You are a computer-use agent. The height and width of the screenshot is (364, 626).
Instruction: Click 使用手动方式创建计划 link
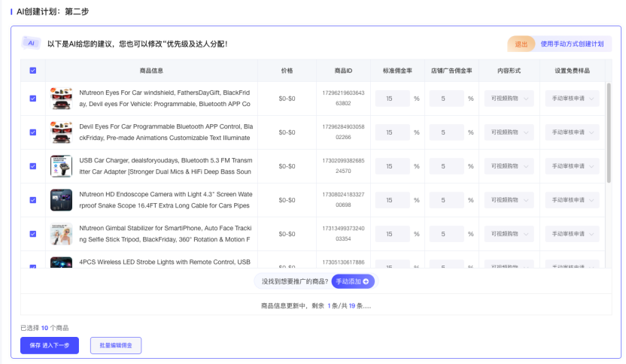pos(572,44)
